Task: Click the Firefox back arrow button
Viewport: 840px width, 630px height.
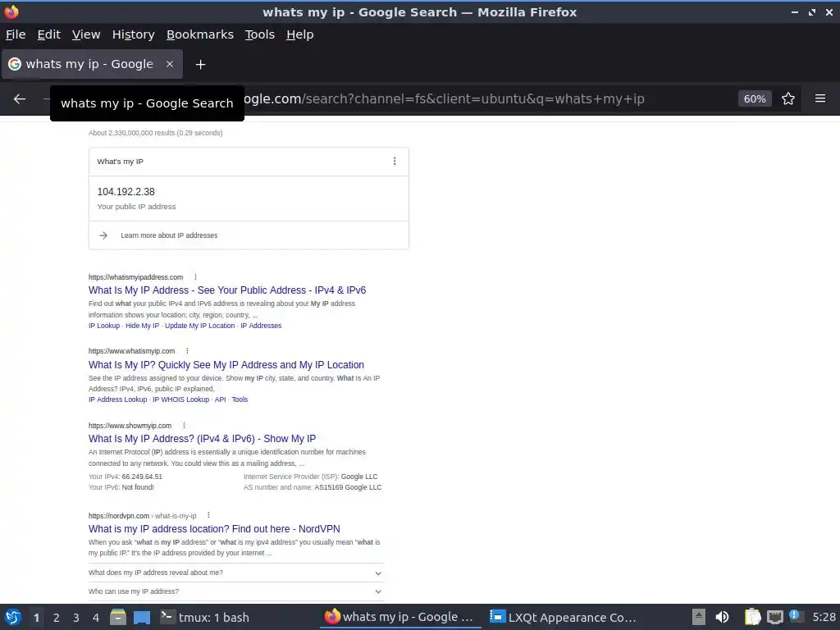Action: [x=20, y=98]
